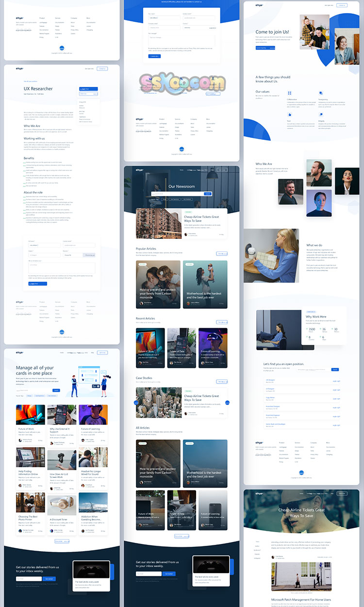Open Choosing The Best Photo Printer card
This screenshot has height=607, width=364.
coord(30,514)
